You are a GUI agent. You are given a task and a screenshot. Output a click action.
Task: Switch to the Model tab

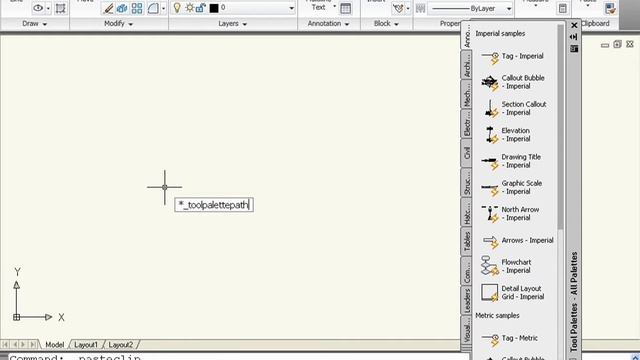pos(54,345)
